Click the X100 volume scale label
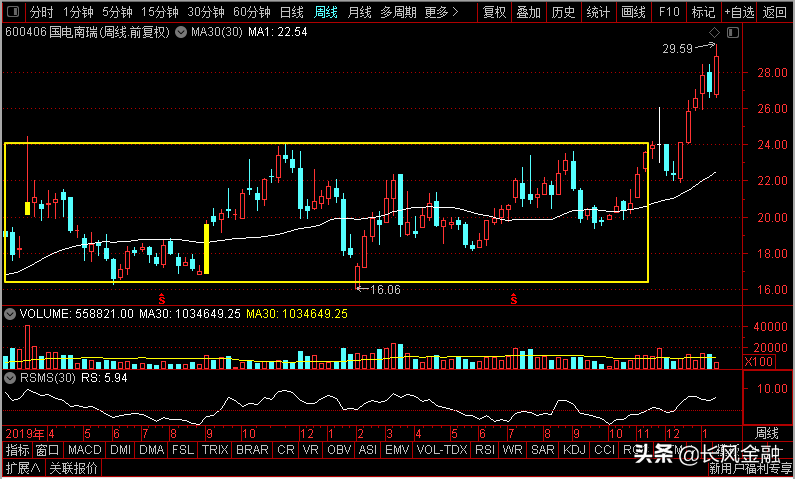This screenshot has height=479, width=795. [x=759, y=361]
